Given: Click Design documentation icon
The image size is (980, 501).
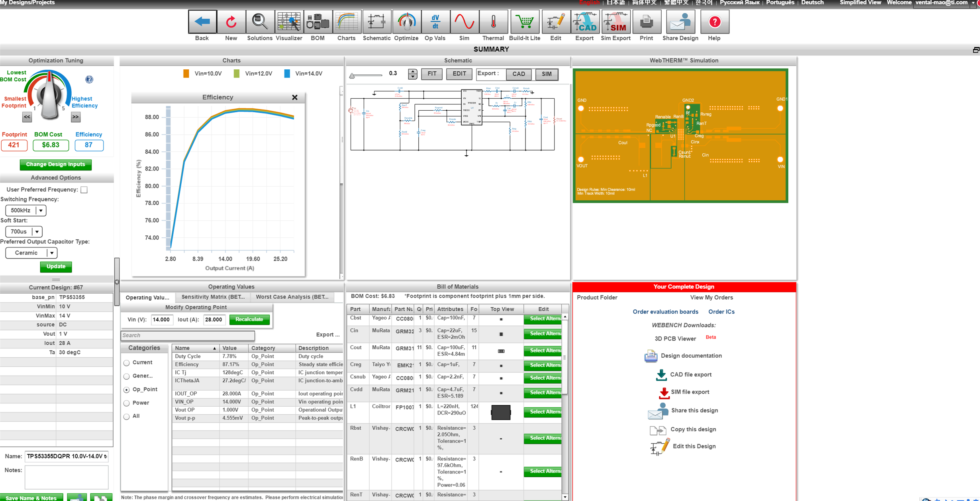Looking at the screenshot, I should [x=651, y=356].
